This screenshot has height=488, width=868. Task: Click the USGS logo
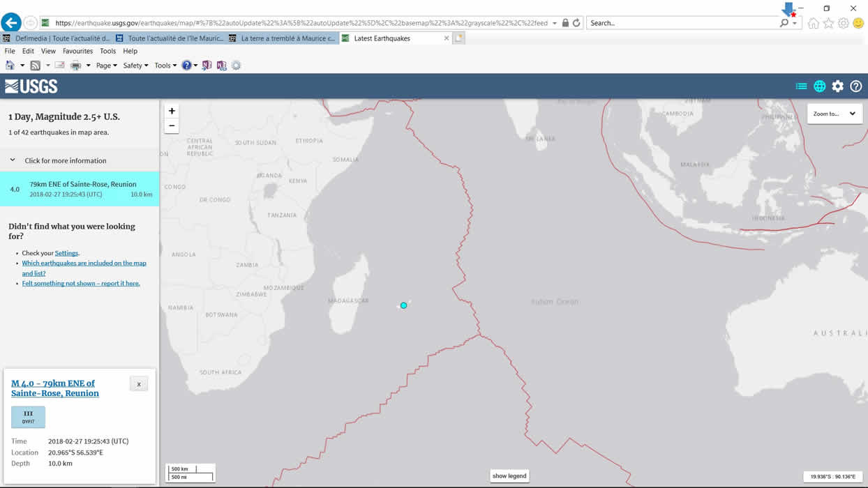click(x=31, y=86)
